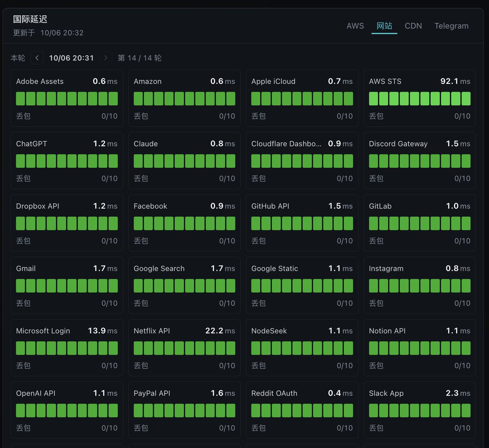Viewport: 489px width, 448px height.
Task: Click the 1.7 ms Google Search latency
Action: point(223,268)
